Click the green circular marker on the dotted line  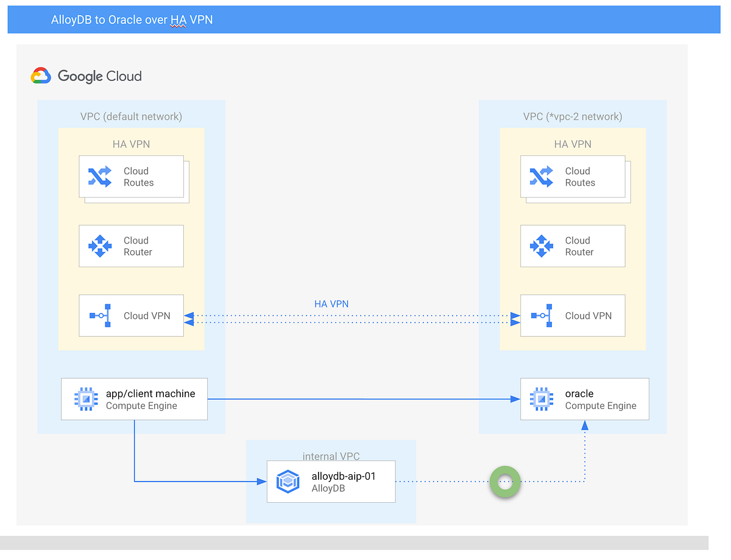click(x=505, y=481)
